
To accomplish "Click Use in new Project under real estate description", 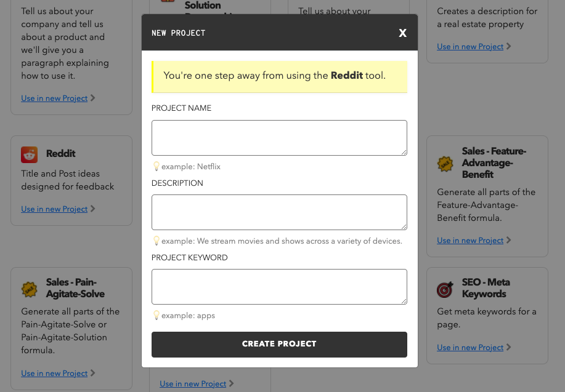I will pyautogui.click(x=470, y=47).
